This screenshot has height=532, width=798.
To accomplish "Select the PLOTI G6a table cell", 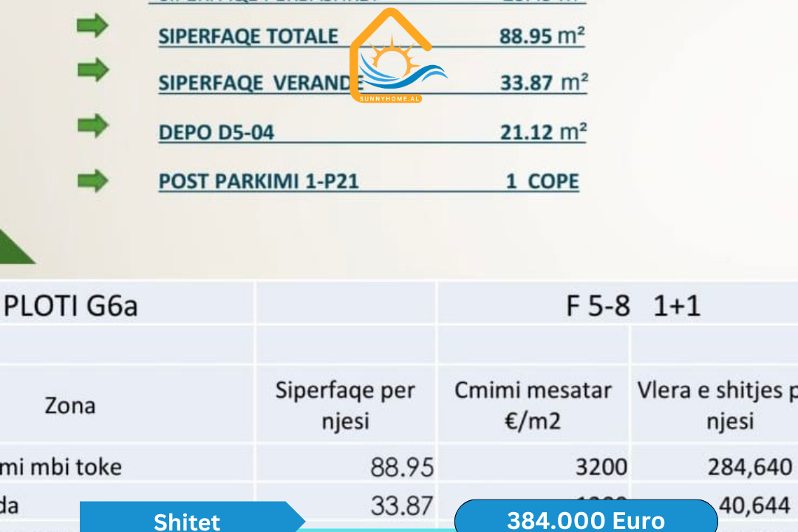I will (x=72, y=306).
